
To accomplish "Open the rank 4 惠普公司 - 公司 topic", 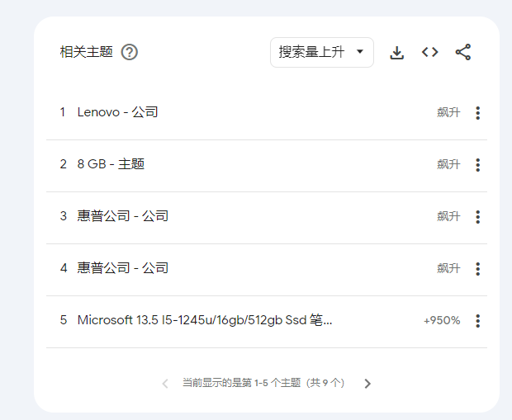I will tap(122, 268).
